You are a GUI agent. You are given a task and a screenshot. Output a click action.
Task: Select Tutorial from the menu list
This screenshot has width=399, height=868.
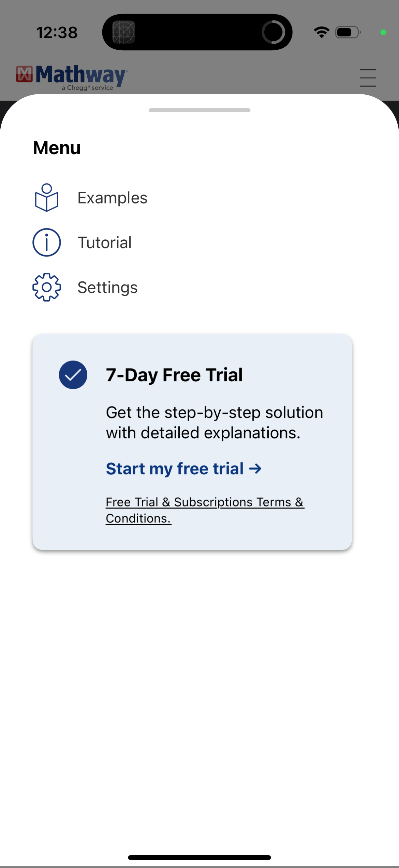coord(105,242)
